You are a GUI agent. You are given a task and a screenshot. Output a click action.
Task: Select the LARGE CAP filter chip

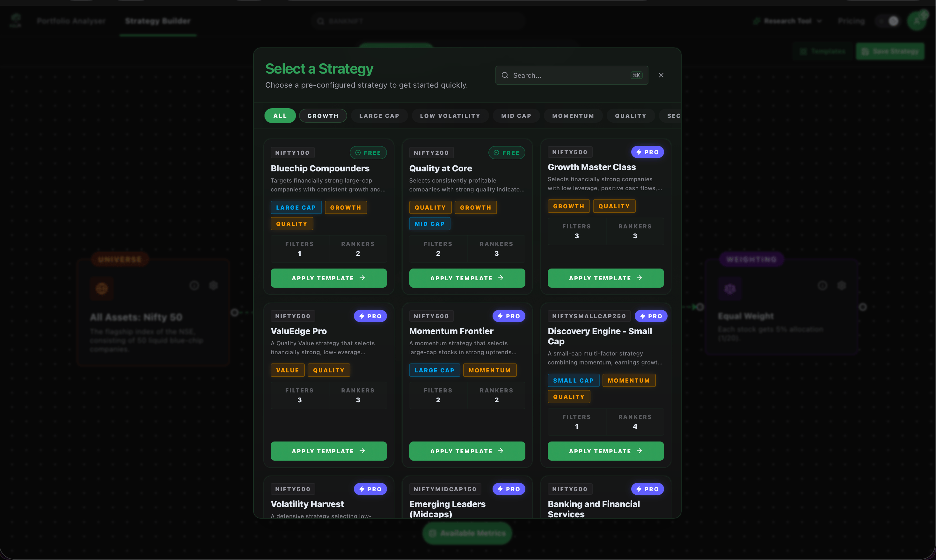[379, 116]
